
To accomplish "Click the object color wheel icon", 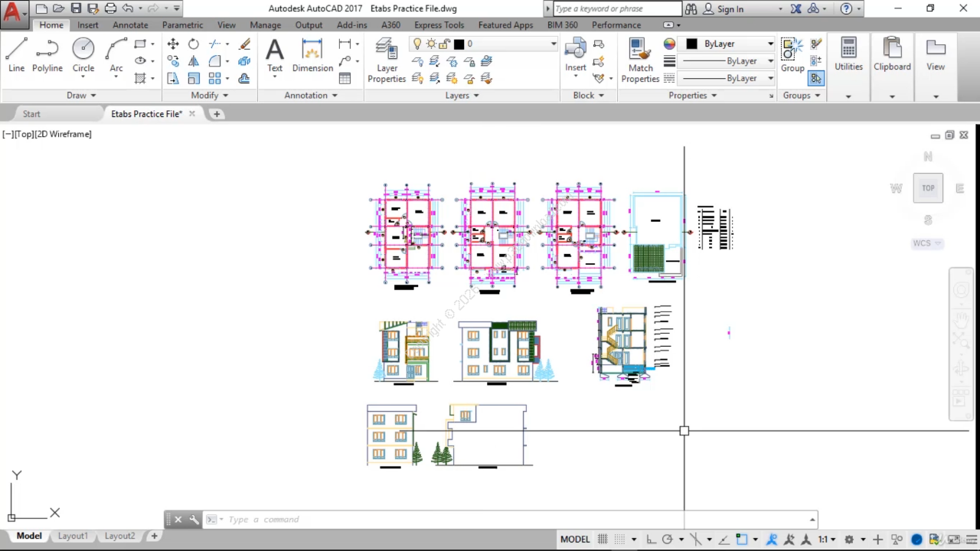I will pyautogui.click(x=670, y=44).
